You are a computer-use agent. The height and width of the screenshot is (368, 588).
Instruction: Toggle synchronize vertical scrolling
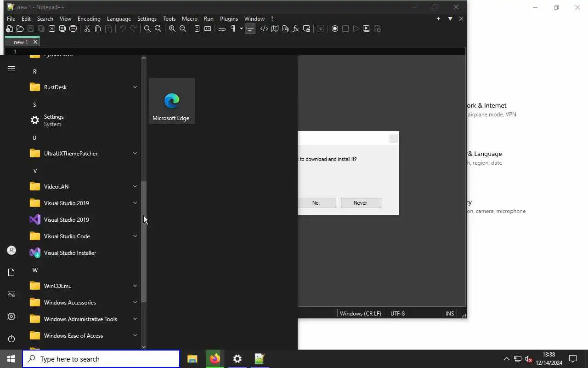197,29
